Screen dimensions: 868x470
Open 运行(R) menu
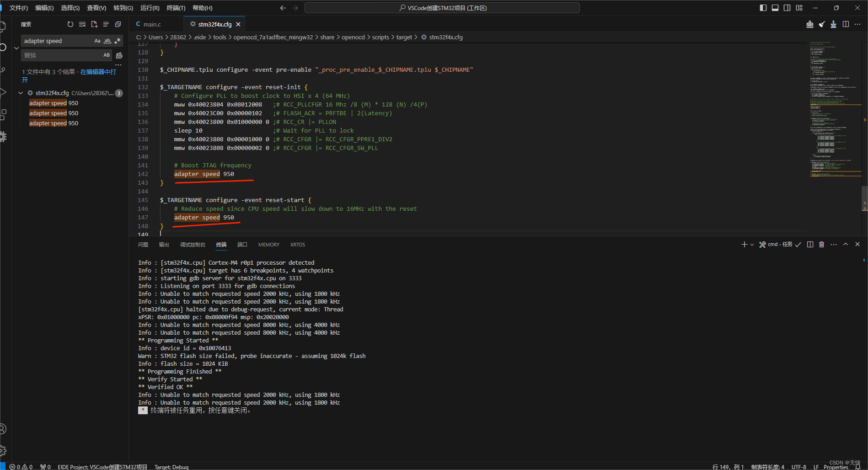click(x=150, y=8)
